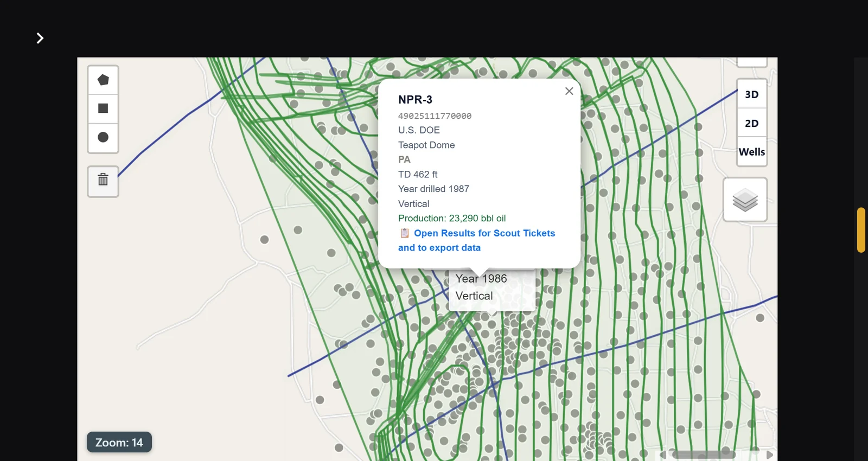Open the map layers control

click(745, 200)
